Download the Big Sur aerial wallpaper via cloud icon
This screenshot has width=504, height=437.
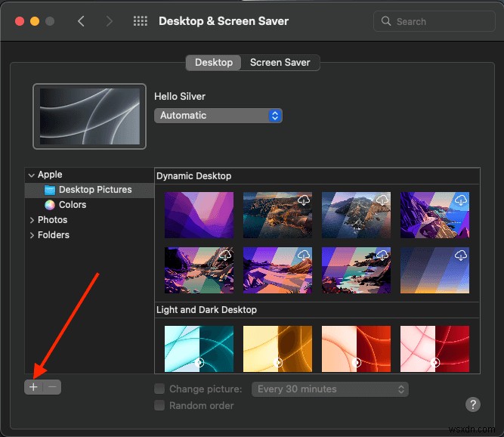point(304,200)
